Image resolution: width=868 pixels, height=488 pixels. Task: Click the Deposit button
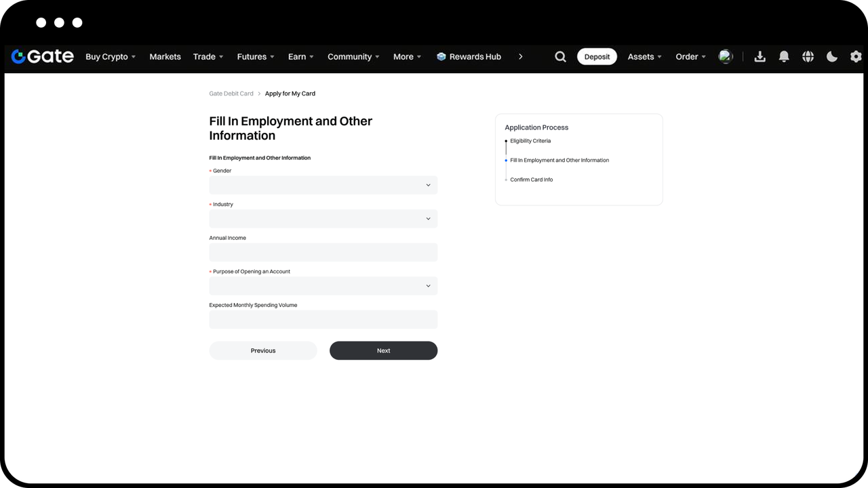[x=597, y=57]
